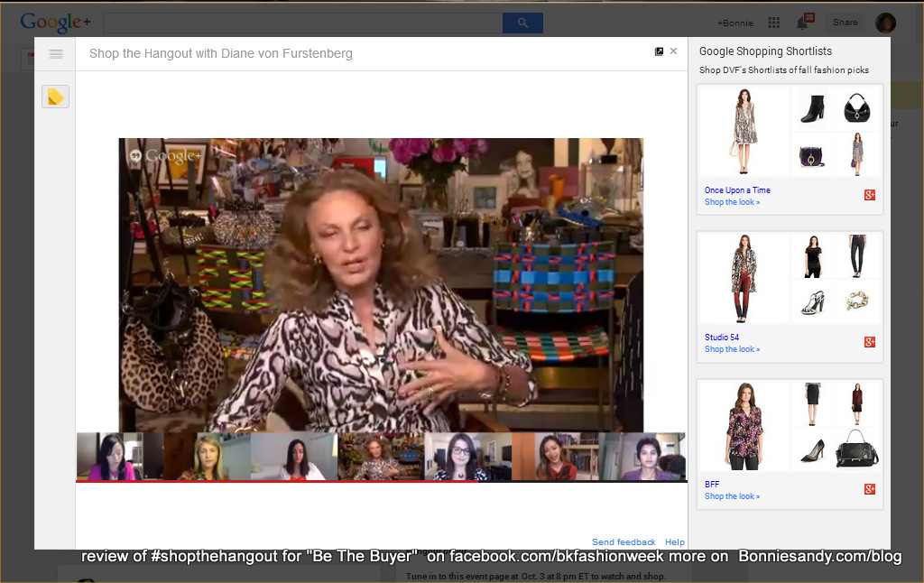Click the "Tune in to this event page" text behind dialog
The image size is (924, 583).
pyautogui.click(x=534, y=576)
